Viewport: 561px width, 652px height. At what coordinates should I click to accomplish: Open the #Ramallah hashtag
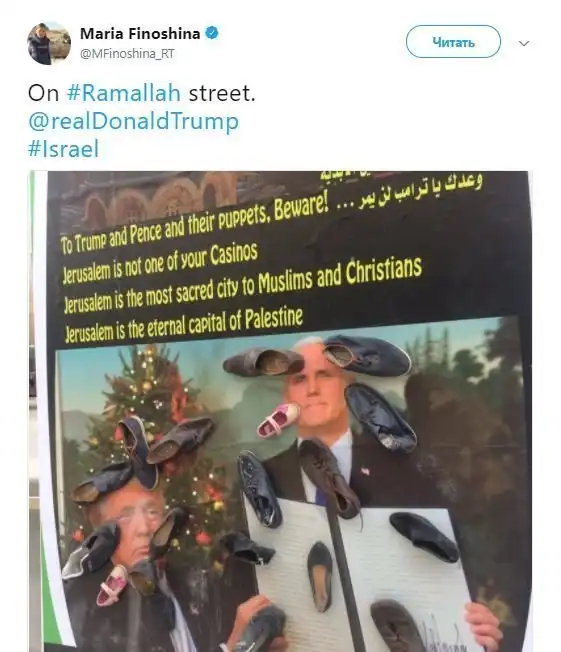124,93
